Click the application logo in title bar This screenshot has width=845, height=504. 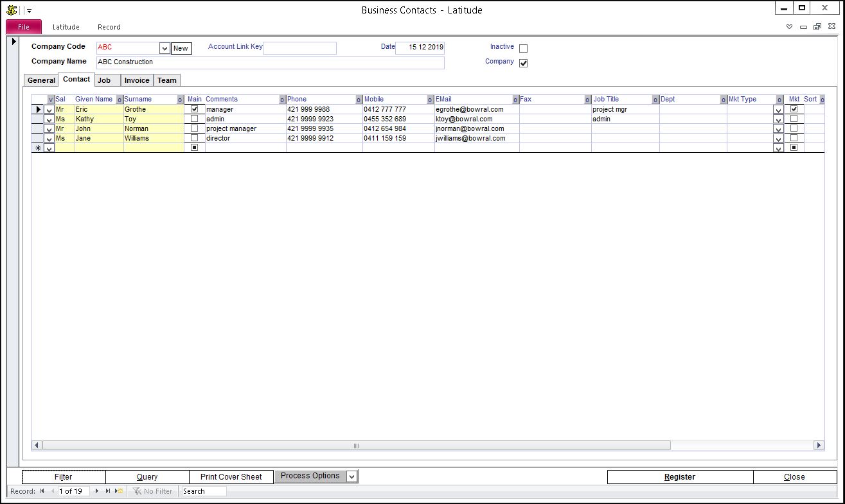(x=11, y=10)
